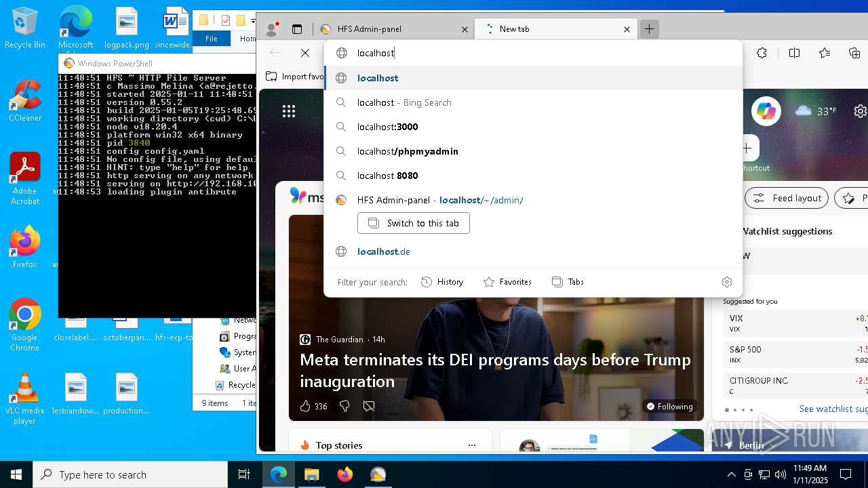The width and height of the screenshot is (868, 488).
Task: Close the HFS Admin-panel tab
Action: pyautogui.click(x=465, y=29)
